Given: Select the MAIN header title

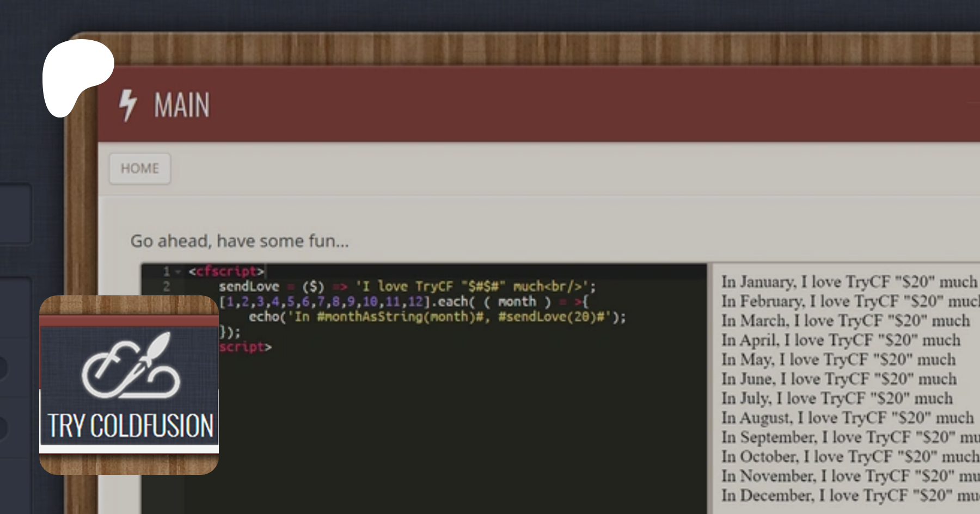Looking at the screenshot, I should [181, 105].
